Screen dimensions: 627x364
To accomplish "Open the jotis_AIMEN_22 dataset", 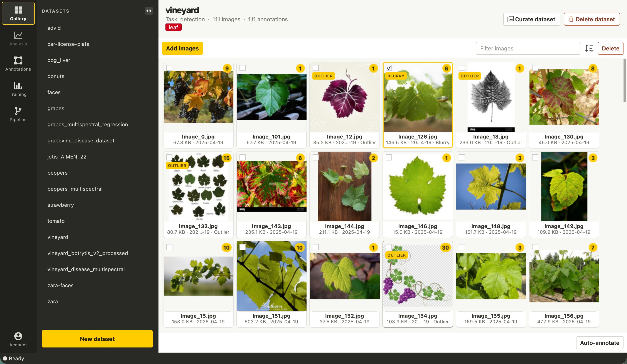I will pyautogui.click(x=97, y=157).
